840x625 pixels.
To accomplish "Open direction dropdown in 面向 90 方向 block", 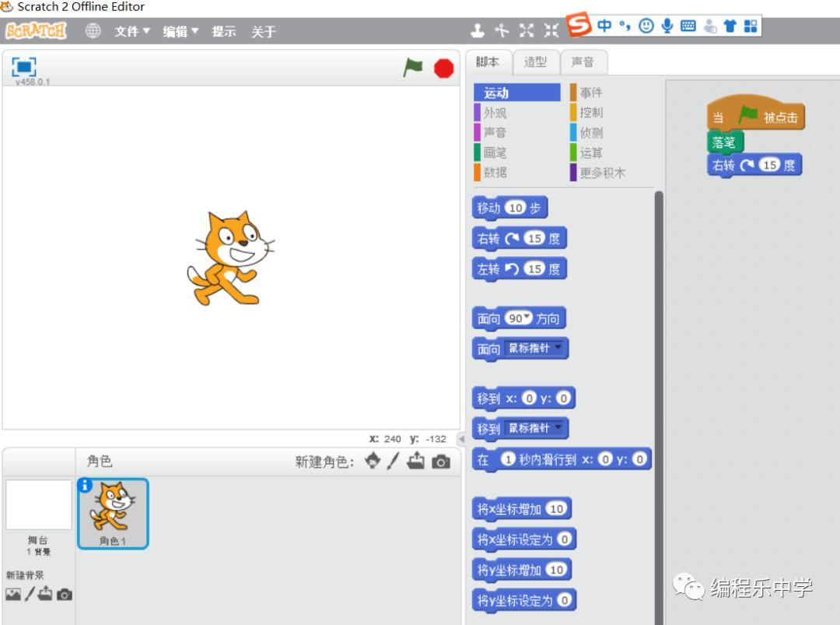I will click(x=527, y=317).
